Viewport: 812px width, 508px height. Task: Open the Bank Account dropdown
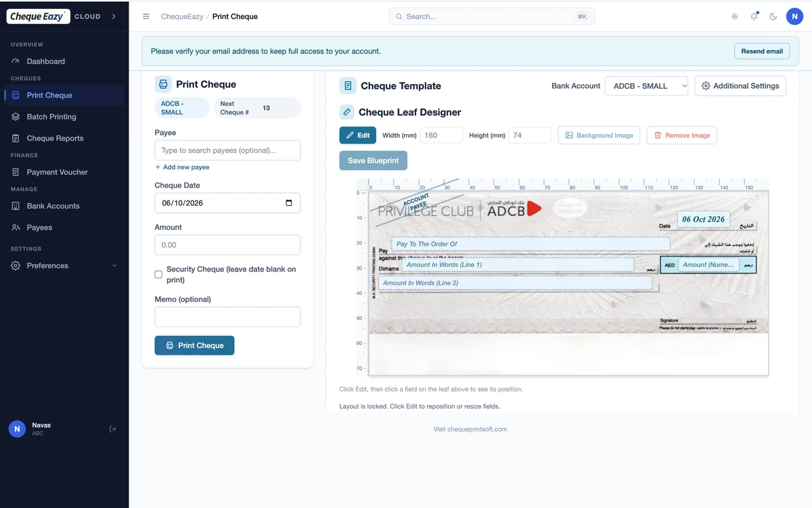pyautogui.click(x=646, y=86)
